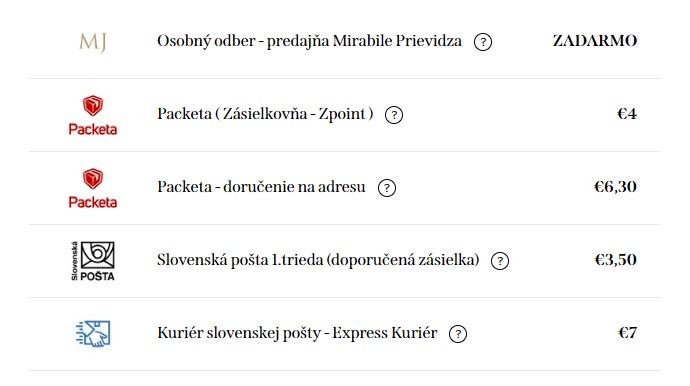Click the Packeta Zpoint logo icon

pyautogui.click(x=93, y=115)
